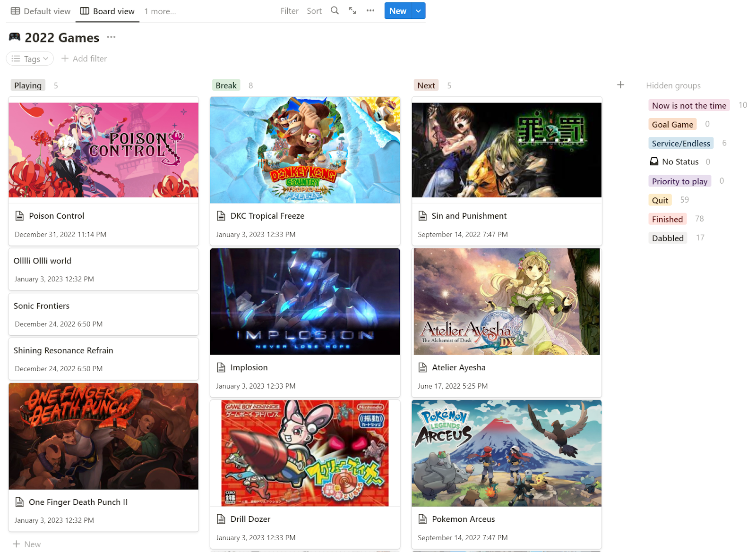Open the 'Shining Resonance Refrain' card
756x552 pixels.
click(x=103, y=359)
